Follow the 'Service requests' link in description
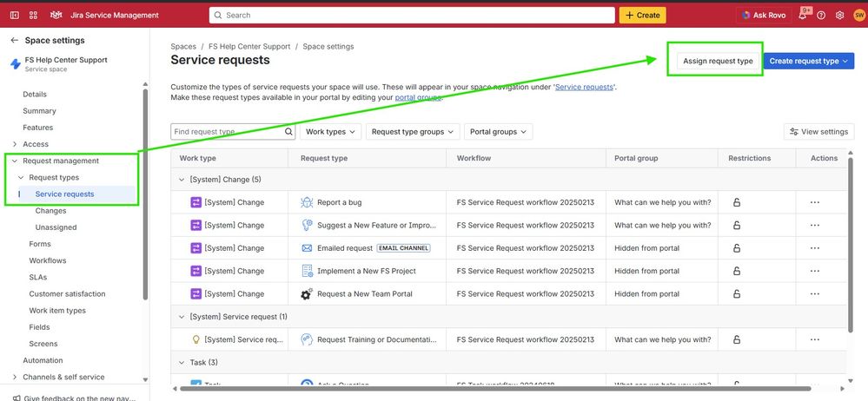 pyautogui.click(x=584, y=87)
